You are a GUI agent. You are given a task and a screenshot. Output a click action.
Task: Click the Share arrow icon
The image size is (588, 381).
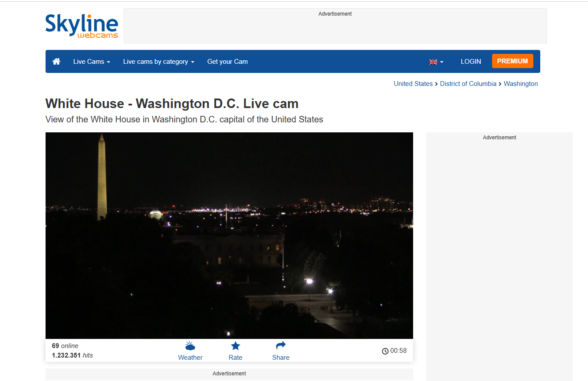coord(281,346)
